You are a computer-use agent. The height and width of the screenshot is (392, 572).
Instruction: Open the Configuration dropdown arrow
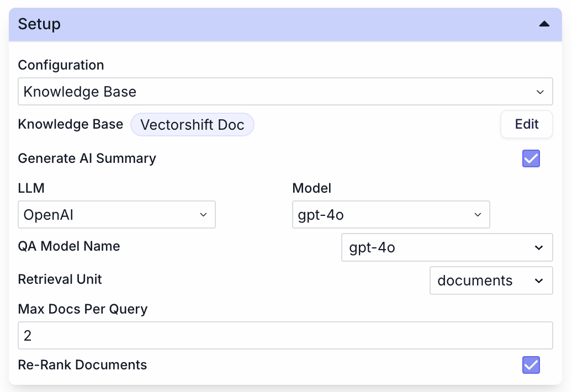541,91
